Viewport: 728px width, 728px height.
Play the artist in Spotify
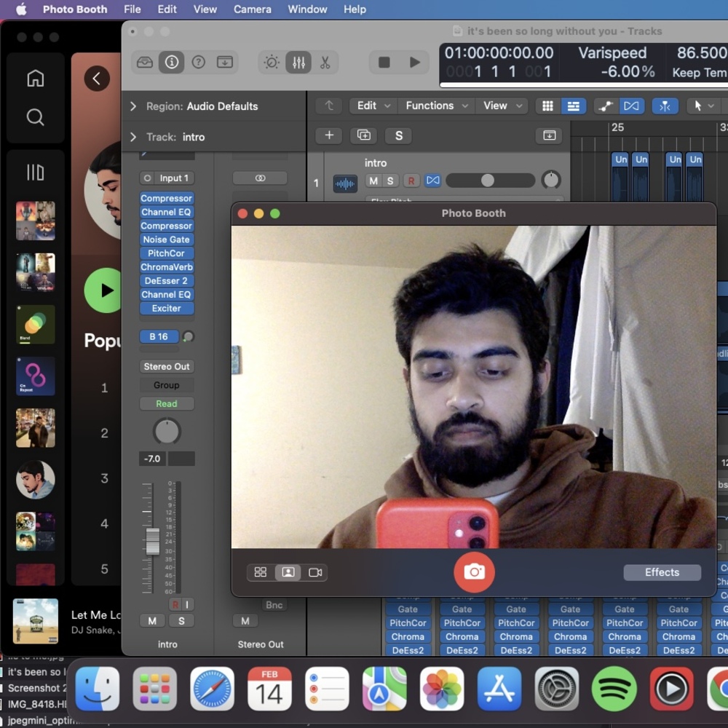tap(105, 290)
